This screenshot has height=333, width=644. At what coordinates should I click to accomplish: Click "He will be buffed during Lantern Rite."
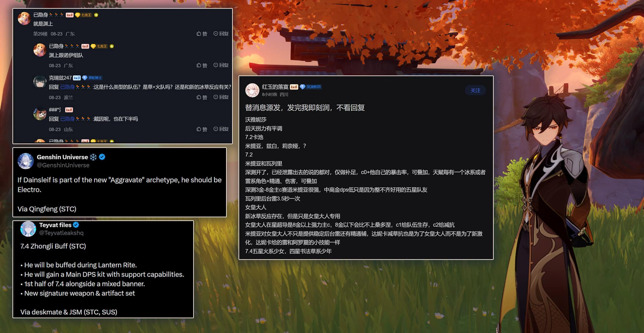tap(80, 265)
